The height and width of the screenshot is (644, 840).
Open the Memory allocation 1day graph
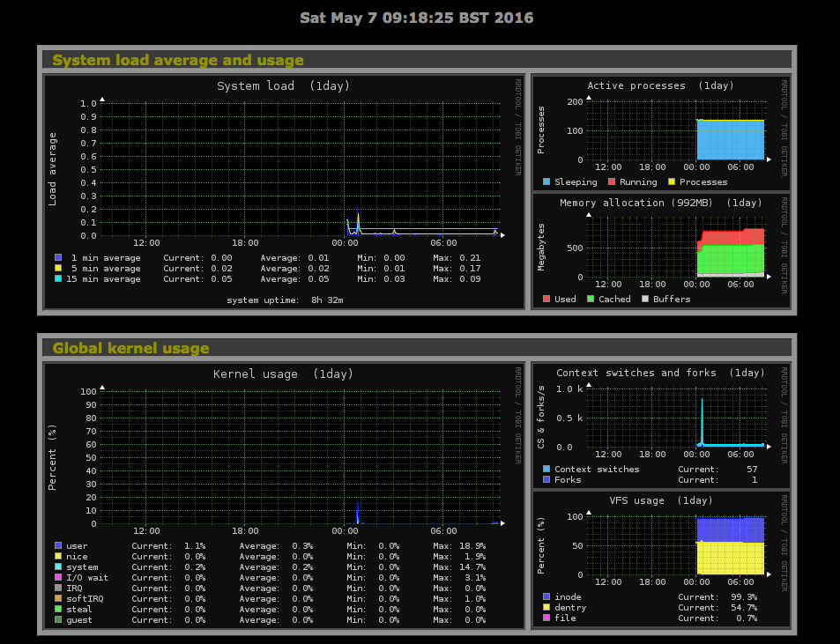[661, 250]
